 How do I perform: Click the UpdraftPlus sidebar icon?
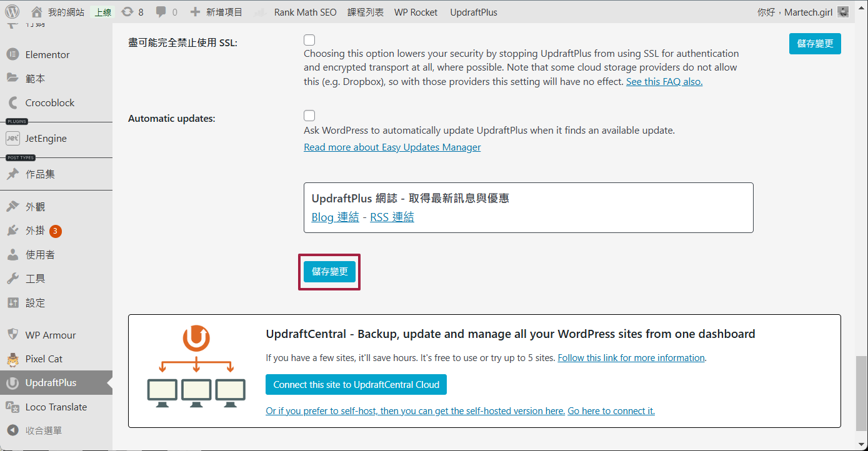pos(12,383)
